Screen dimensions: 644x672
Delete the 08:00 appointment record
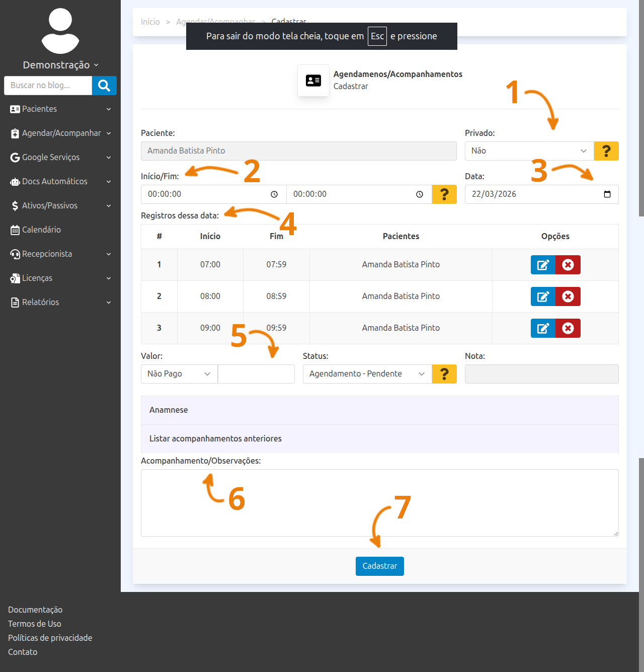coord(568,296)
